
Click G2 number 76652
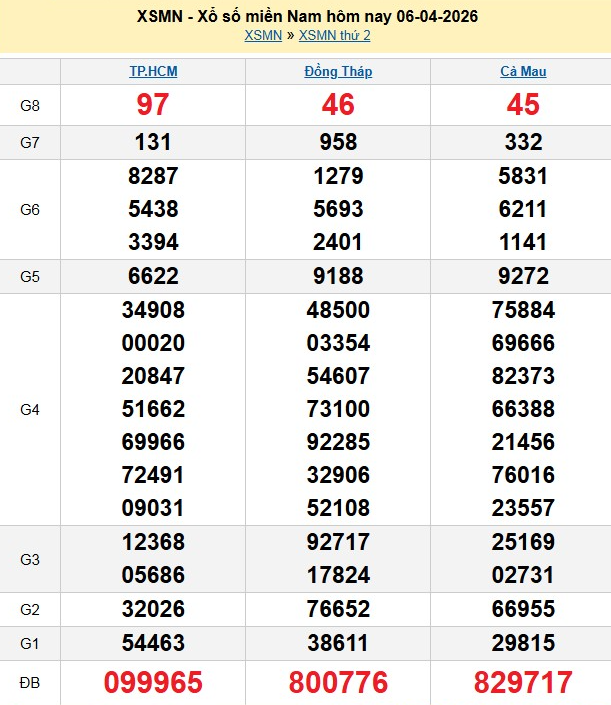click(x=338, y=609)
